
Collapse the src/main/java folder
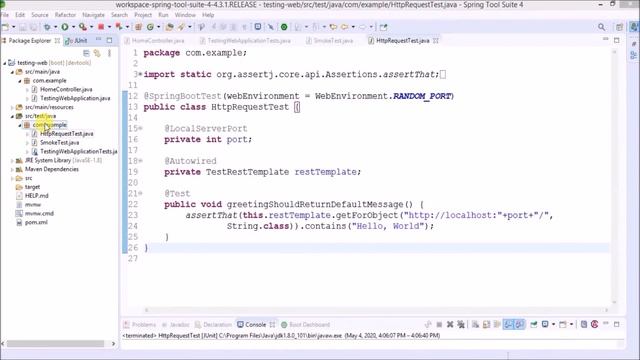[12, 72]
